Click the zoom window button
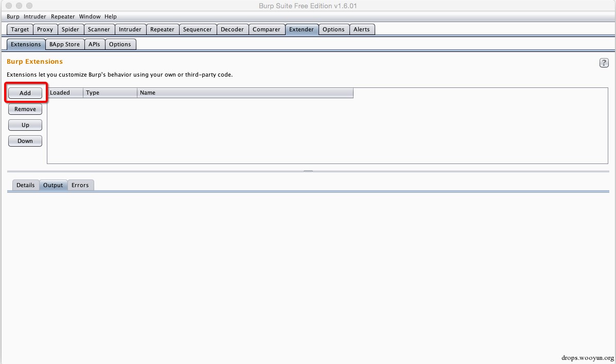The height and width of the screenshot is (364, 616). [x=29, y=6]
